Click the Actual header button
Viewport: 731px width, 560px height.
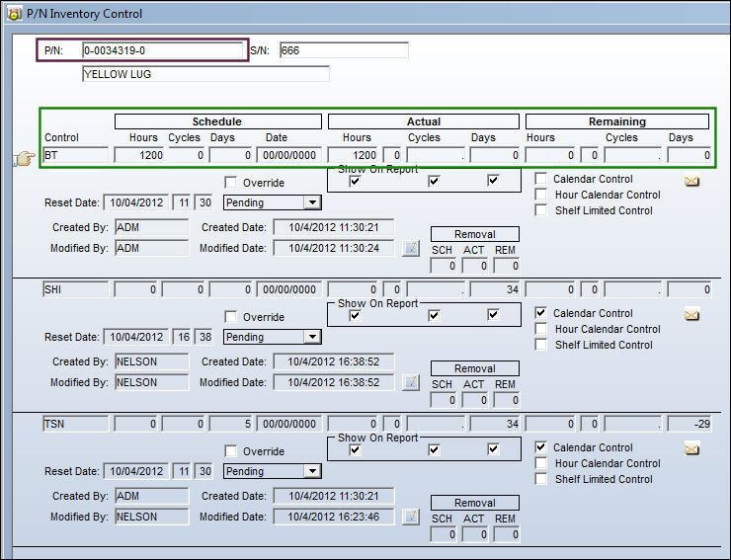point(424,121)
